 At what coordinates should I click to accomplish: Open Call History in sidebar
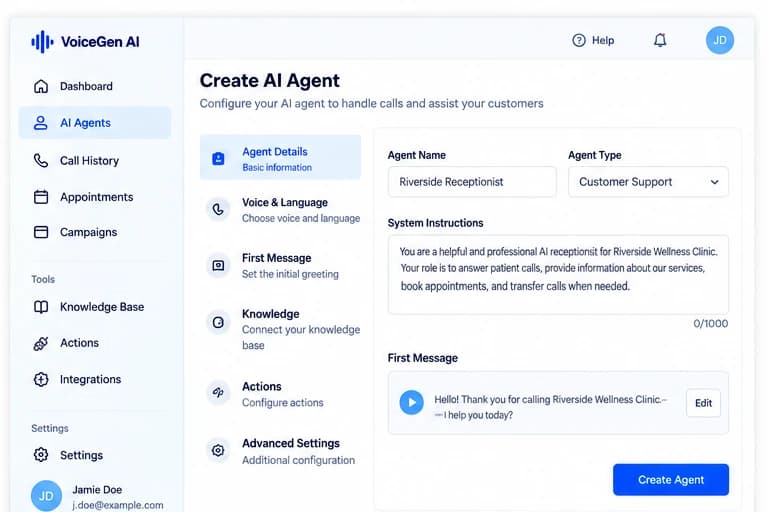pos(94,161)
